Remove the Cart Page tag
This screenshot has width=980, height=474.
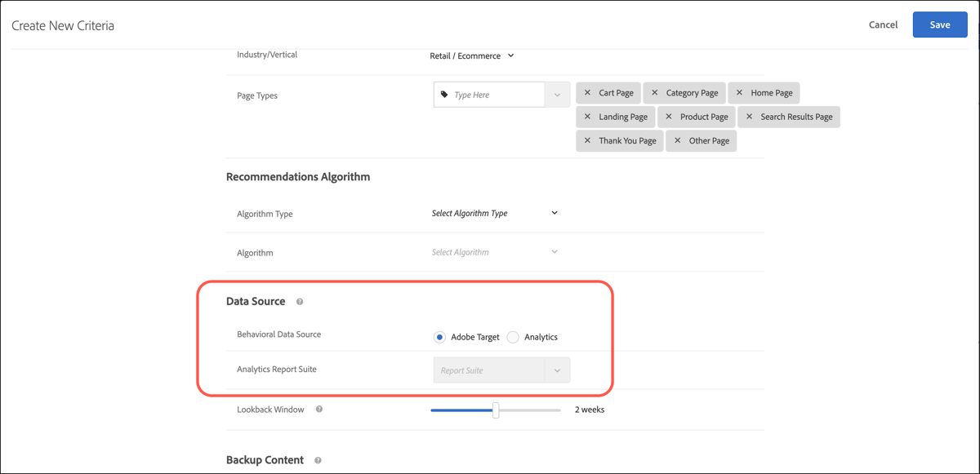587,93
